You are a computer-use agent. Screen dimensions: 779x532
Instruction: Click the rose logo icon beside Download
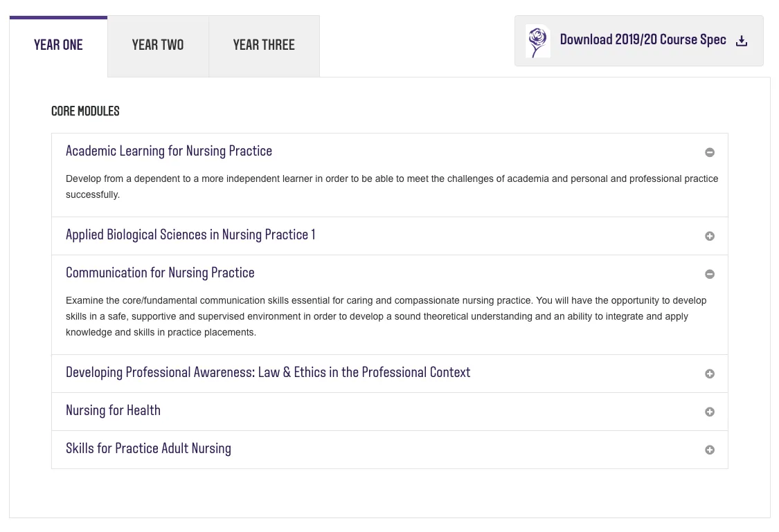click(x=537, y=42)
